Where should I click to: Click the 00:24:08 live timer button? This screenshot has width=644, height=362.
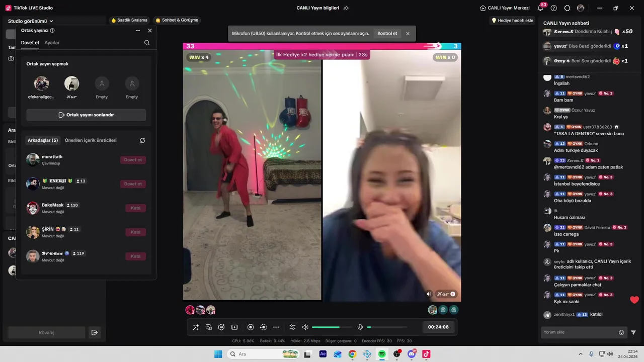(x=438, y=327)
